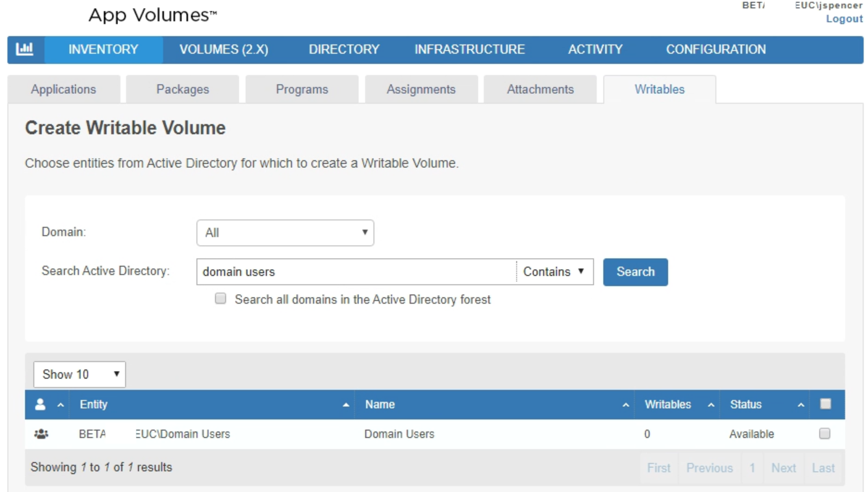Click the Logout link
Viewport: 868px width, 492px height.
tap(844, 19)
